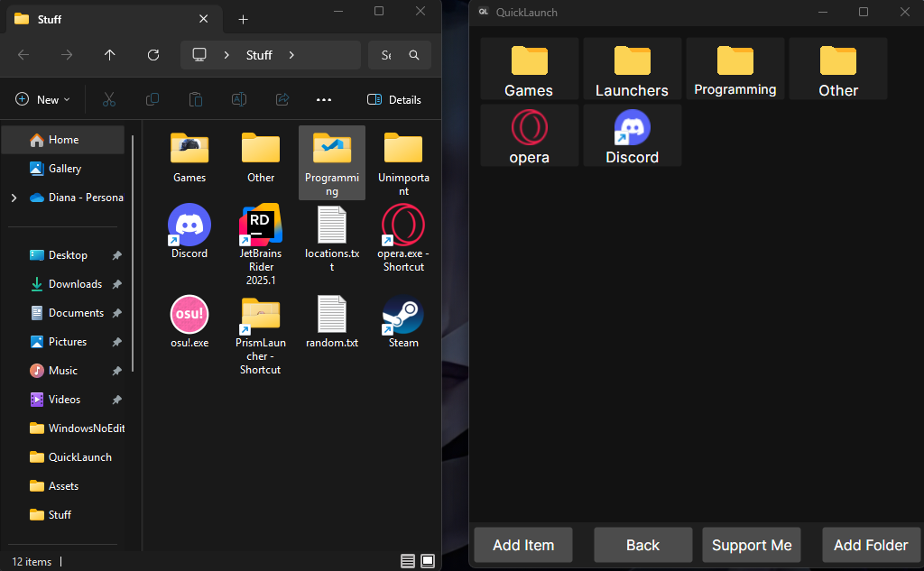Screen dimensions: 924x571
Task: Select the Programming folder in File Explorer
Action: [x=332, y=163]
